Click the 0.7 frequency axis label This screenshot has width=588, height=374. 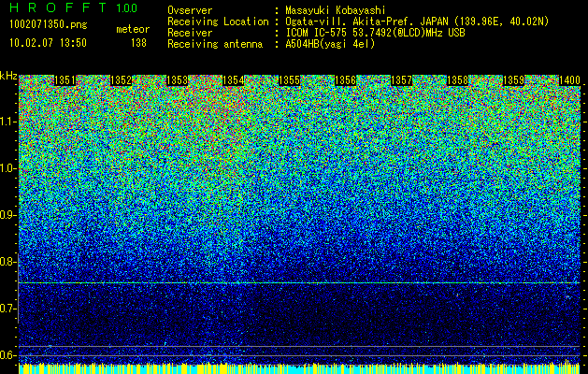tap(8, 309)
